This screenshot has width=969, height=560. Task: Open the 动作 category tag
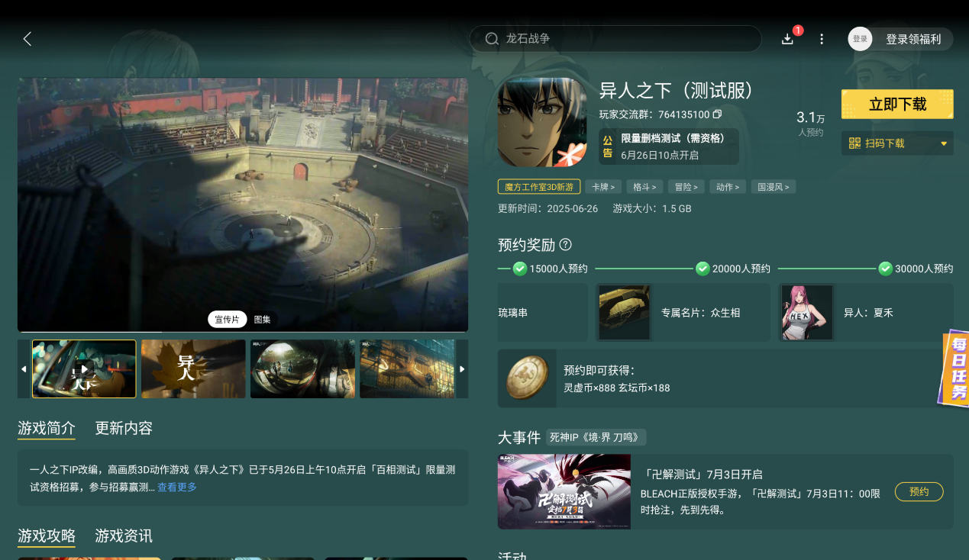tap(727, 187)
